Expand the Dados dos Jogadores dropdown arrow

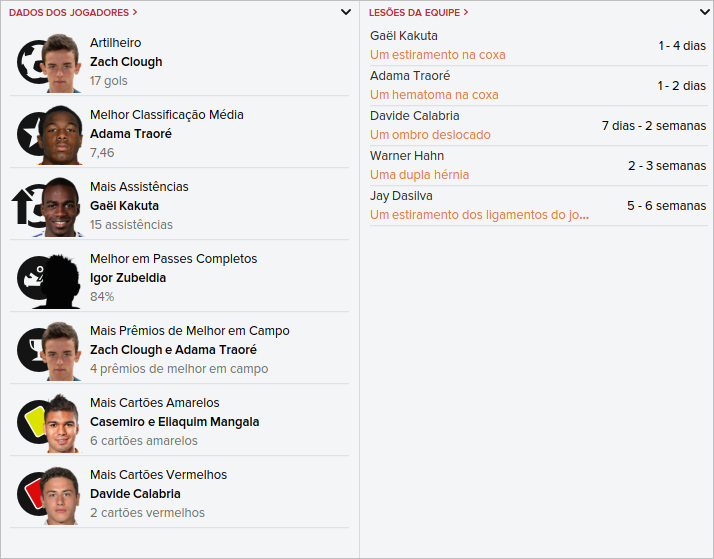click(346, 12)
